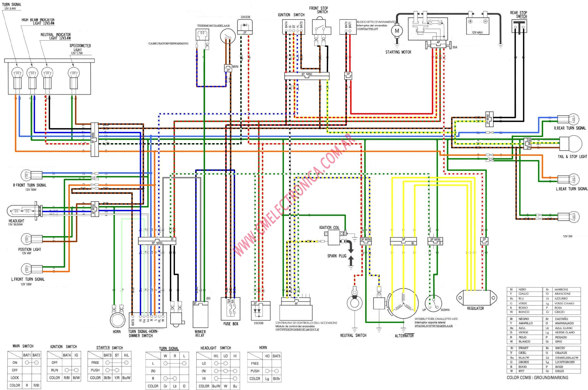Image resolution: width=588 pixels, height=390 pixels.
Task: Select the starting motor symbol
Action: click(x=398, y=31)
